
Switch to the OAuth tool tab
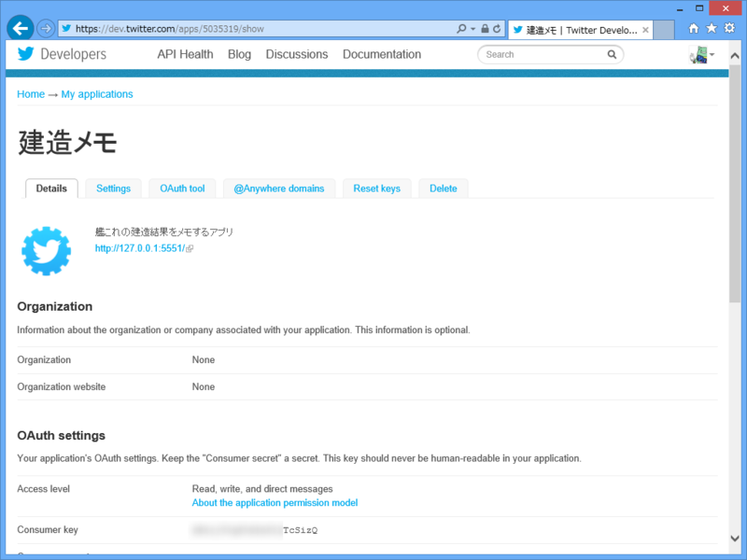182,189
